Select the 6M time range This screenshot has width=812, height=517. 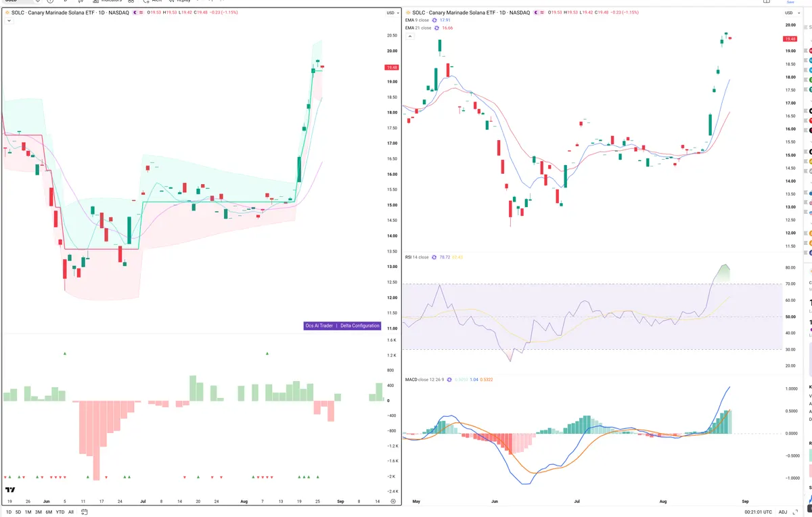pyautogui.click(x=49, y=512)
